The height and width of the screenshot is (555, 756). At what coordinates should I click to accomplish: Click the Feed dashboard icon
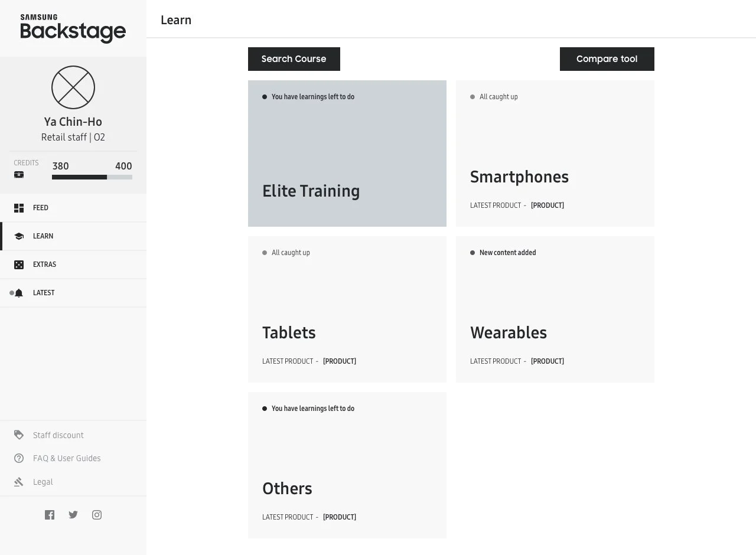tap(19, 208)
